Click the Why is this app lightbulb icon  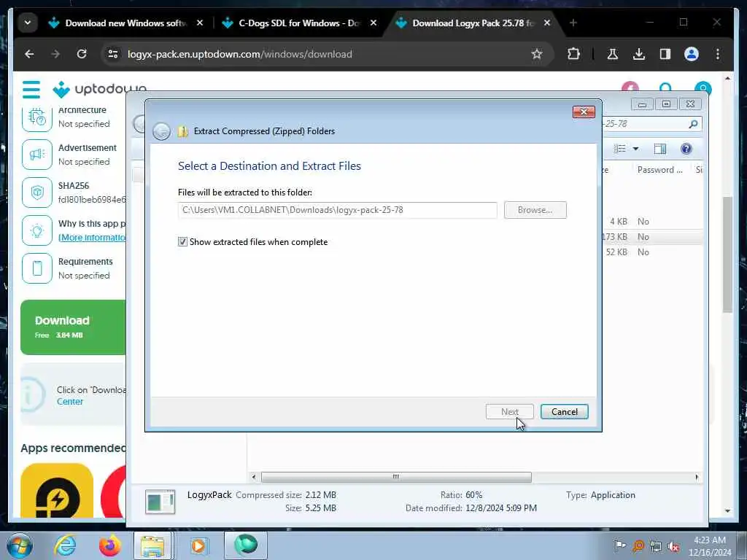click(37, 230)
